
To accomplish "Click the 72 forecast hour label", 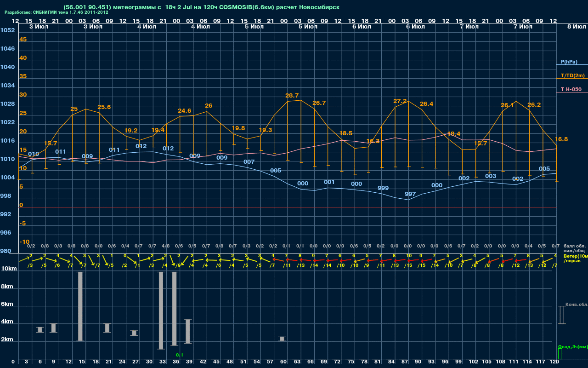I will [338, 362].
